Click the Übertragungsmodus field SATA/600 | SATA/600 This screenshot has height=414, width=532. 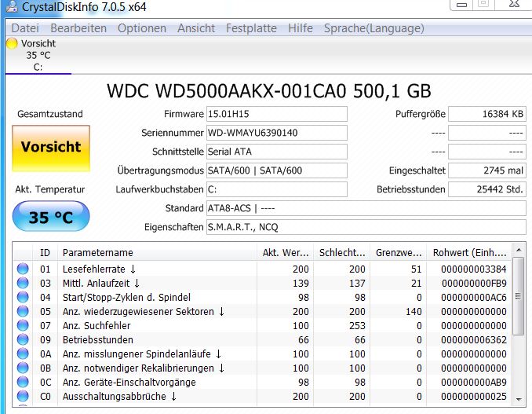tap(277, 170)
